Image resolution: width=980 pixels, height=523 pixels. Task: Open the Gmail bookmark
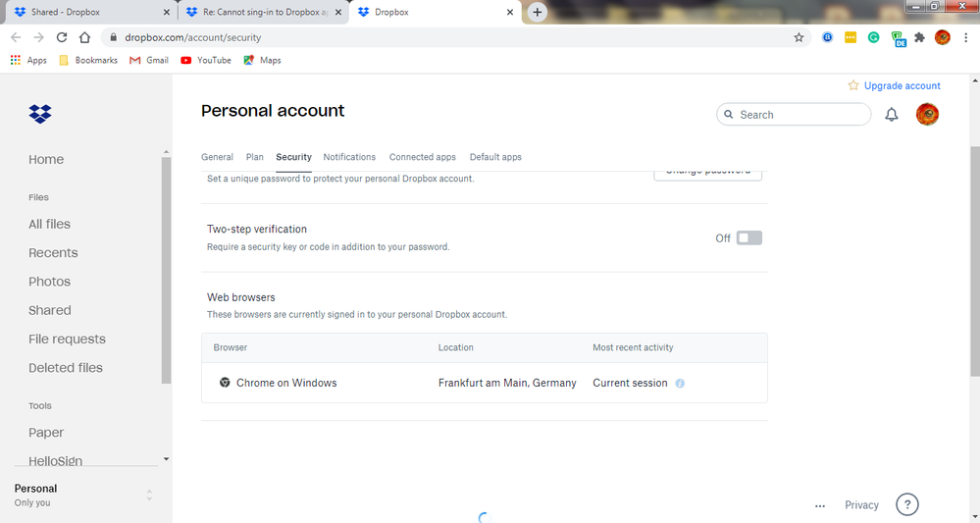[149, 60]
